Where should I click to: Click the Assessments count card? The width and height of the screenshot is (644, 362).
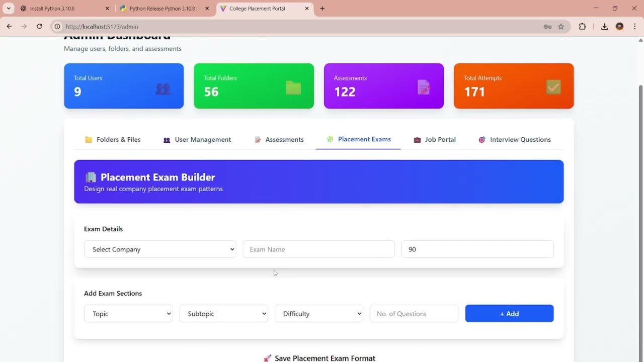click(x=384, y=86)
